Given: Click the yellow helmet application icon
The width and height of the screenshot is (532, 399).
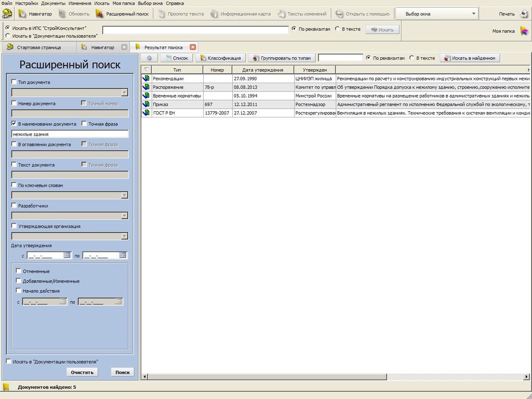Looking at the screenshot, I should (7, 14).
